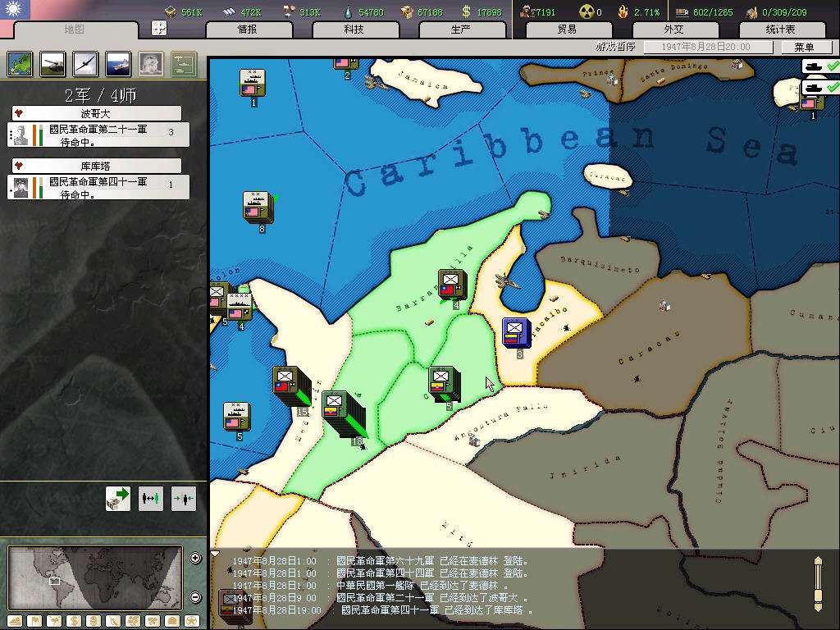
Task: Open the 菜单 menu button
Action: [x=804, y=48]
